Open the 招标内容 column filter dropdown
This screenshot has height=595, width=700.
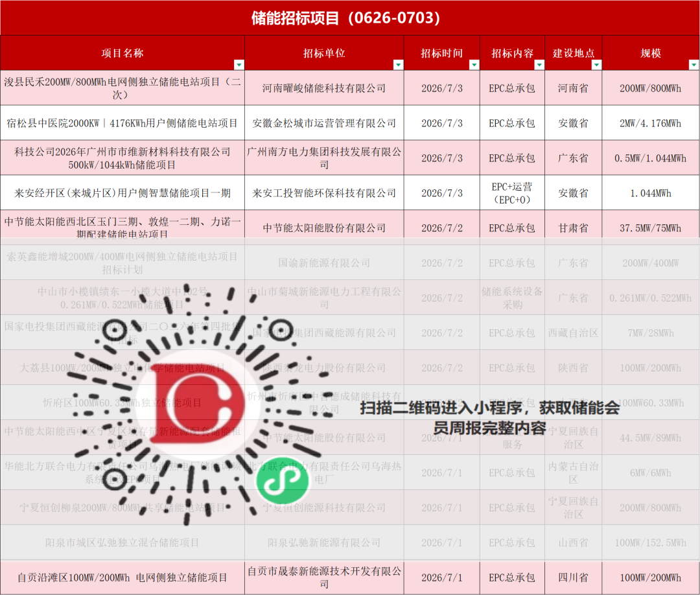click(x=539, y=65)
